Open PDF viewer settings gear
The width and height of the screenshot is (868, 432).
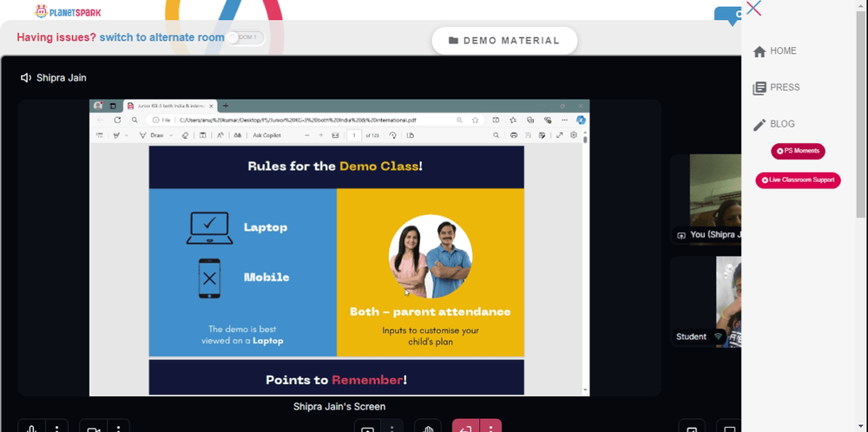click(x=574, y=135)
